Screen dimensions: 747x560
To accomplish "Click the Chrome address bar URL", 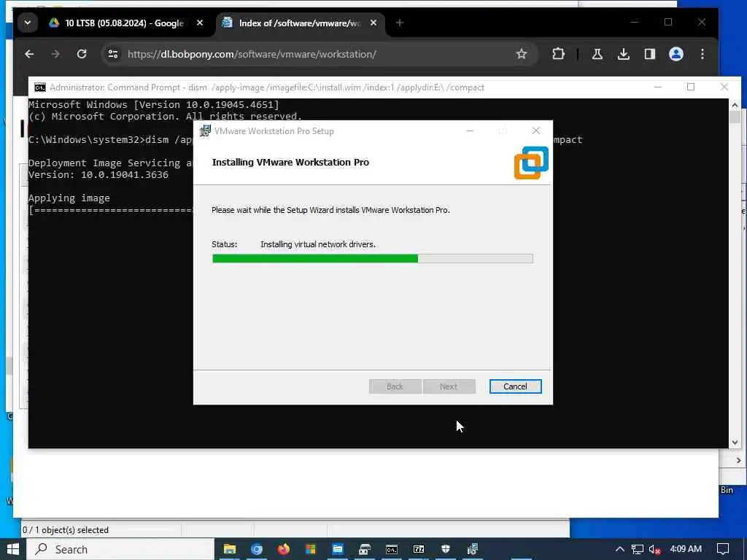I will click(252, 54).
